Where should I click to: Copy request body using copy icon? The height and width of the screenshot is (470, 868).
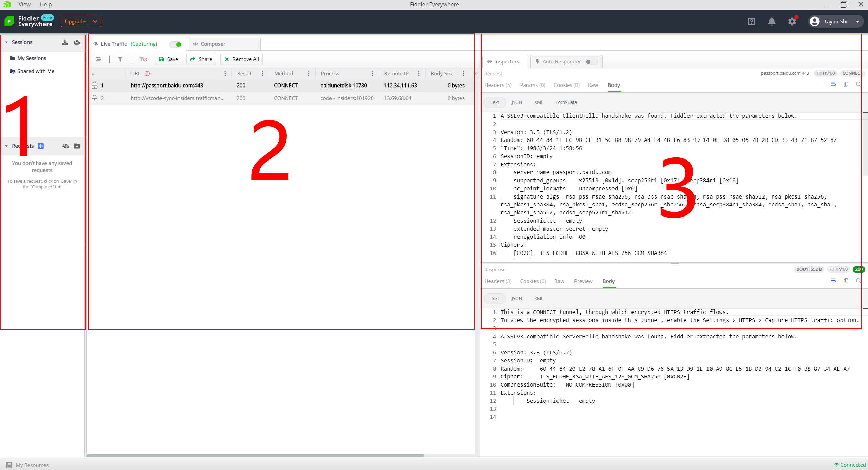[846, 84]
